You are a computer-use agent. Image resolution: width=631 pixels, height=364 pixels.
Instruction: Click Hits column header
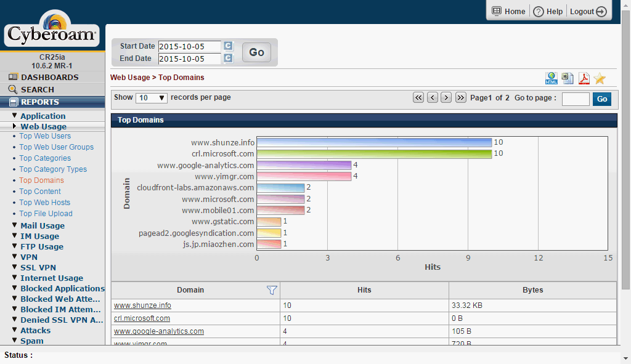tap(364, 290)
